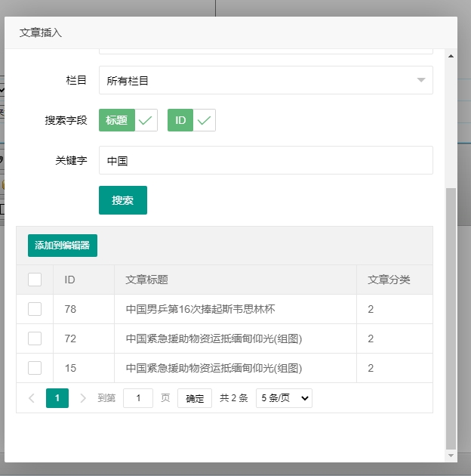Select page 1 in pagination
This screenshot has height=476, width=471.
(x=57, y=398)
